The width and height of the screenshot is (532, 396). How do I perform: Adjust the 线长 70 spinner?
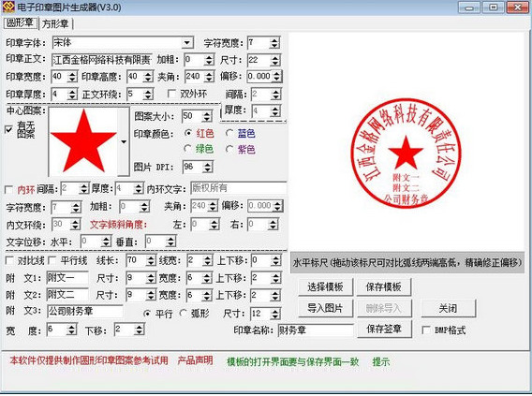click(140, 260)
